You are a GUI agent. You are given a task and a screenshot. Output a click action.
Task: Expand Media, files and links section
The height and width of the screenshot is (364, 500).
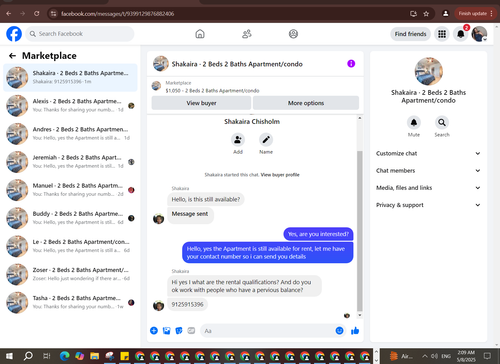pos(428,188)
